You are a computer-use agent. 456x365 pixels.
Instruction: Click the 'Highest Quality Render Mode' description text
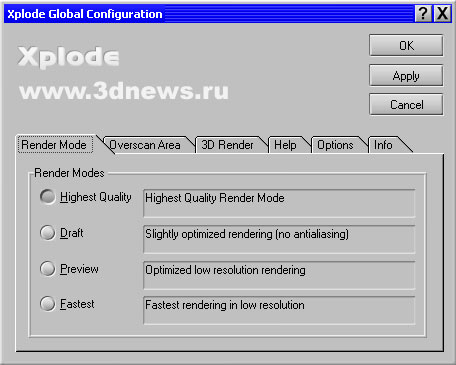[x=215, y=198]
